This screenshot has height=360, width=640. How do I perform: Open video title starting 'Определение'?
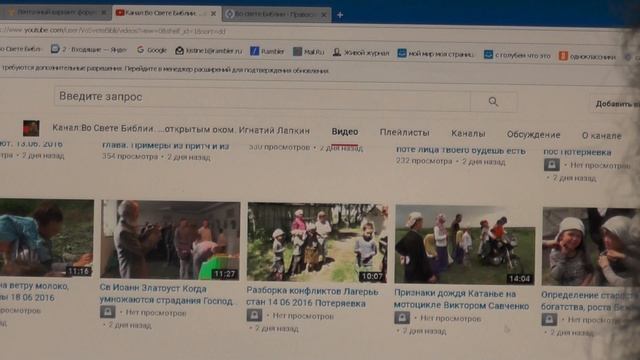[x=589, y=301]
